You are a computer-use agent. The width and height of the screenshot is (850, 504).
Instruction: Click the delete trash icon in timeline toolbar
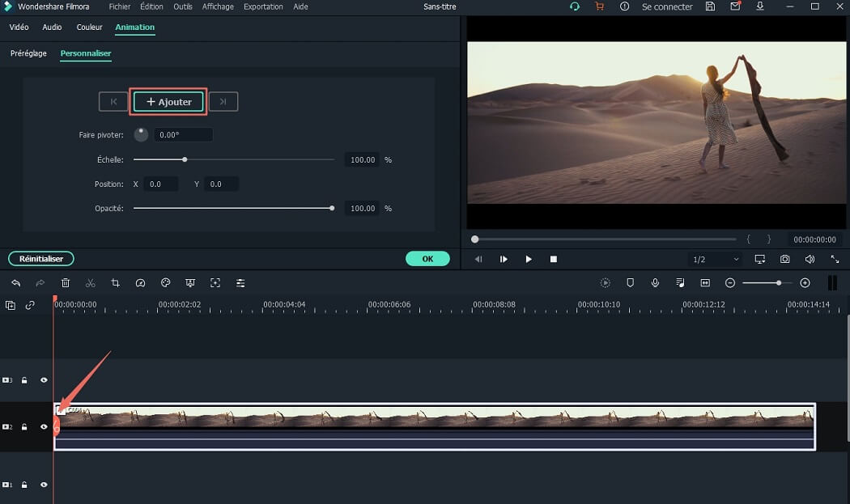coord(66,283)
